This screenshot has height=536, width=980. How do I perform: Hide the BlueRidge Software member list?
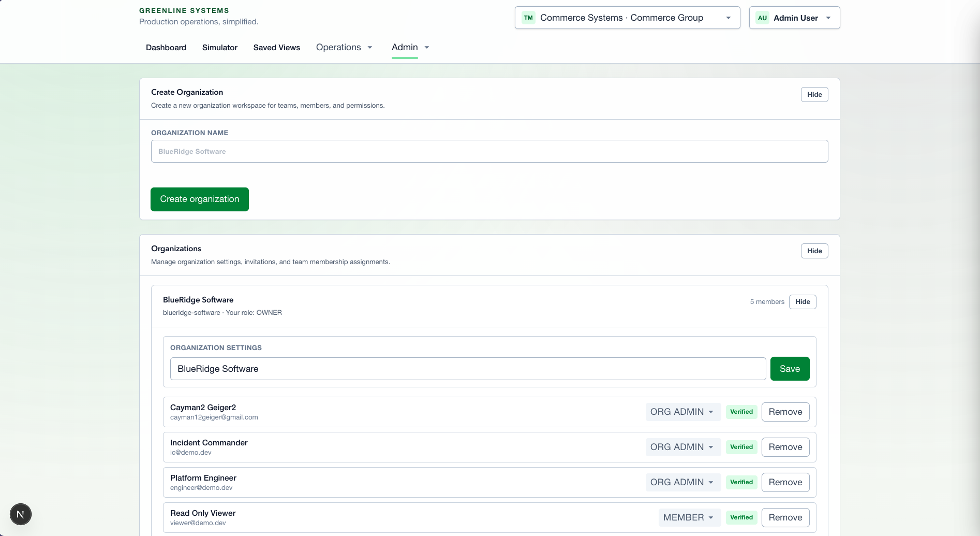802,301
